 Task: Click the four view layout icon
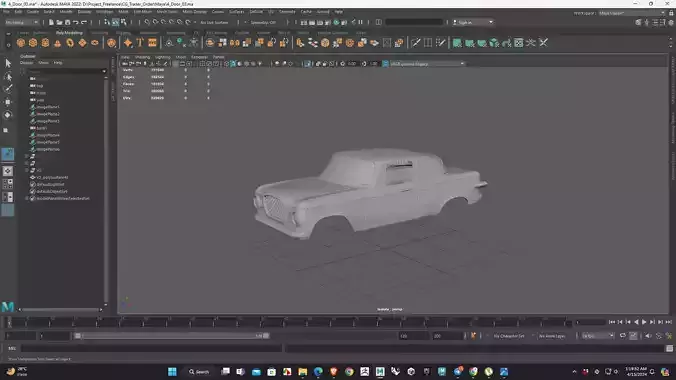pyautogui.click(x=8, y=184)
